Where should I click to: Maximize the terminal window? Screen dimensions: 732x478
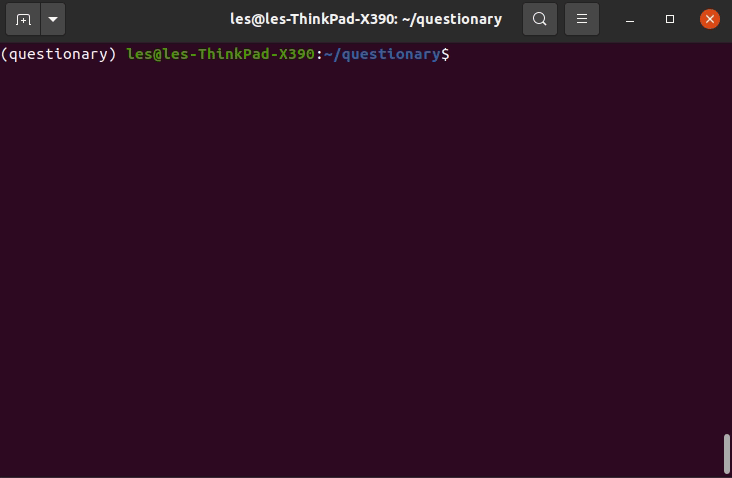tap(670, 19)
